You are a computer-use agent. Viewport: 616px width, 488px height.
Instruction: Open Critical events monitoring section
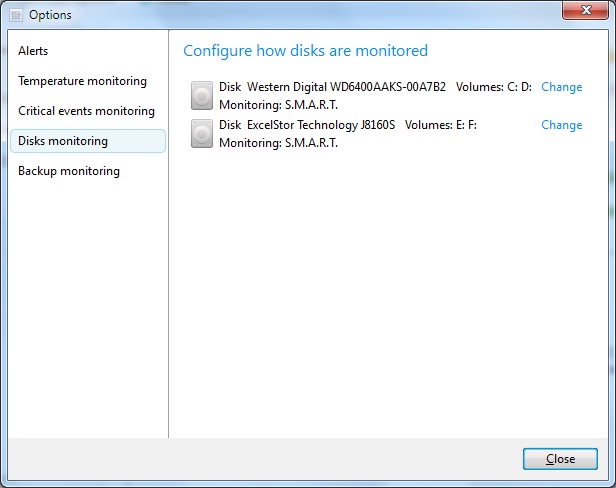click(x=86, y=111)
